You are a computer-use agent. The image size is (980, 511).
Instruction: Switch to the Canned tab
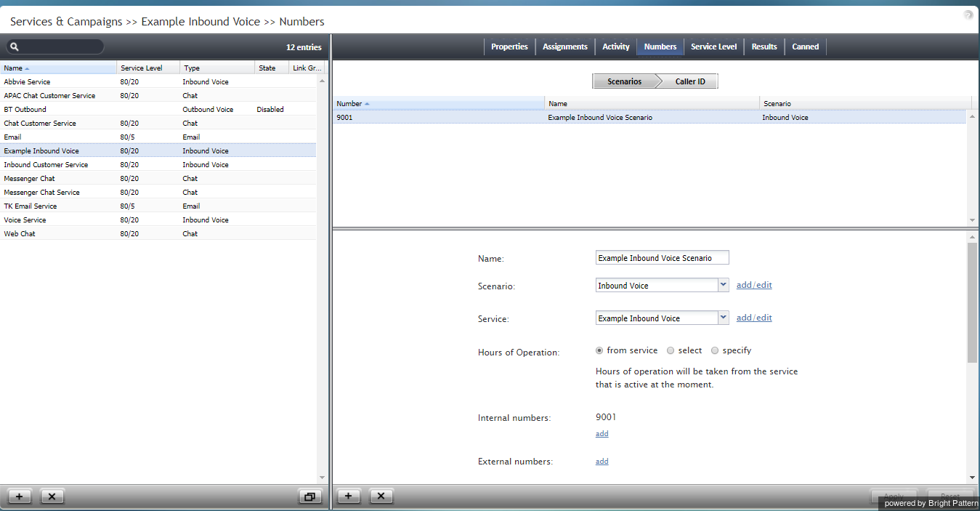806,47
